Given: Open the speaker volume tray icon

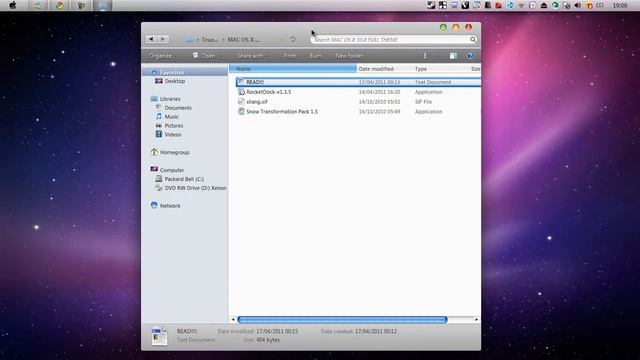Looking at the screenshot, I should pos(577,5).
